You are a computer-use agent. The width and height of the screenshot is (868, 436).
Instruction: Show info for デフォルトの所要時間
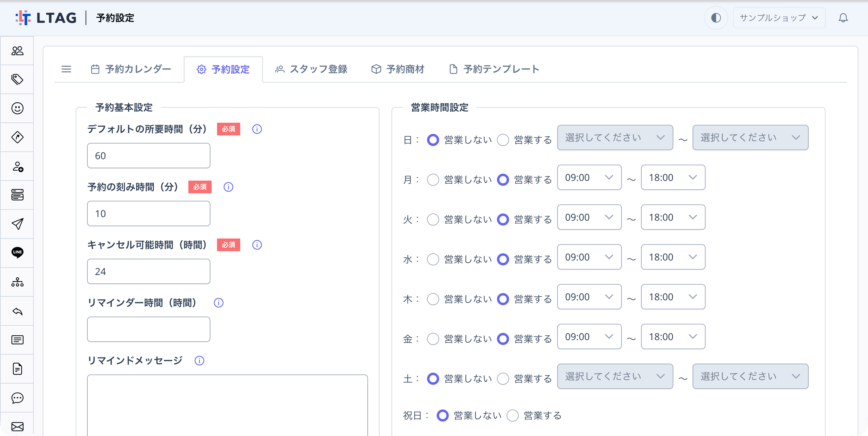click(x=257, y=129)
